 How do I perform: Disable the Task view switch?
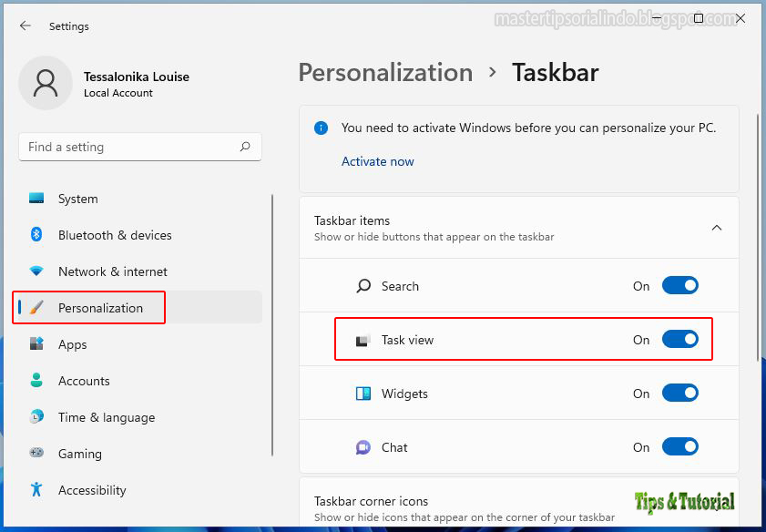tap(680, 339)
